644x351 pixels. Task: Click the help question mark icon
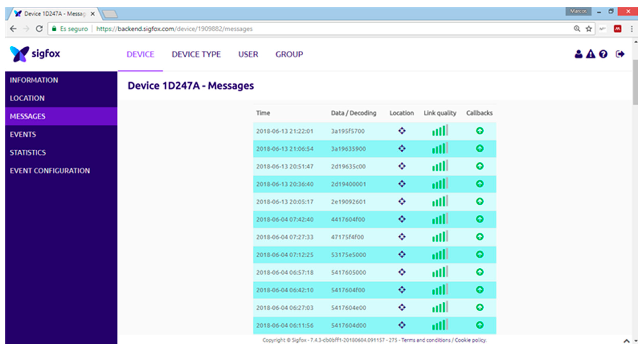click(x=603, y=54)
